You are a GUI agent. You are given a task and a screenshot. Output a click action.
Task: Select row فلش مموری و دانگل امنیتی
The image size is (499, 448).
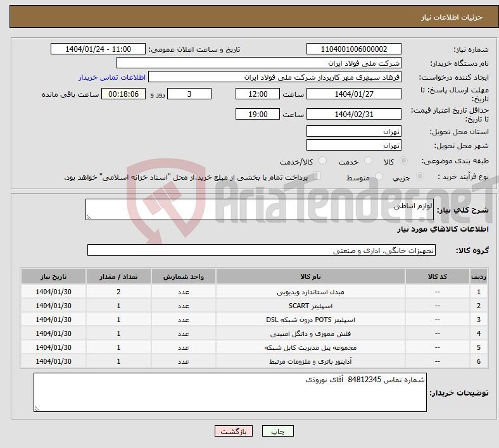255,333
